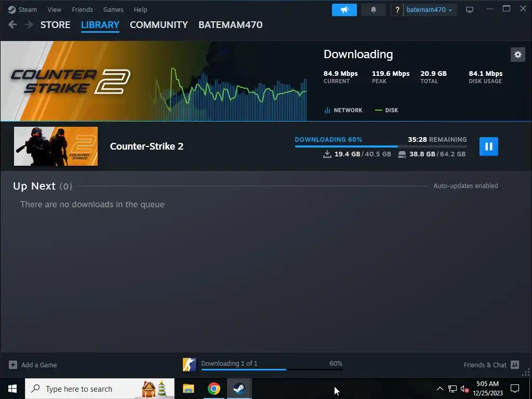Click the Type here to search box
Image resolution: width=532 pixels, height=399 pixels.
[100, 389]
